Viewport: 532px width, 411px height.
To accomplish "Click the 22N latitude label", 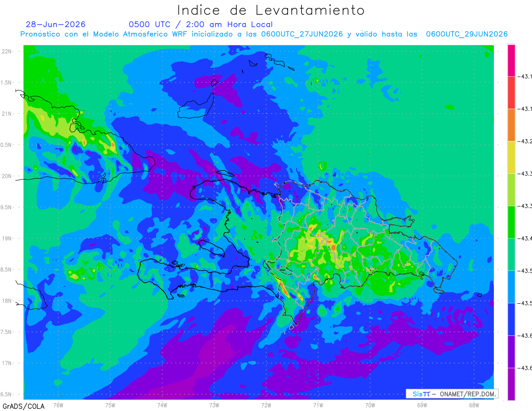I will [7, 51].
